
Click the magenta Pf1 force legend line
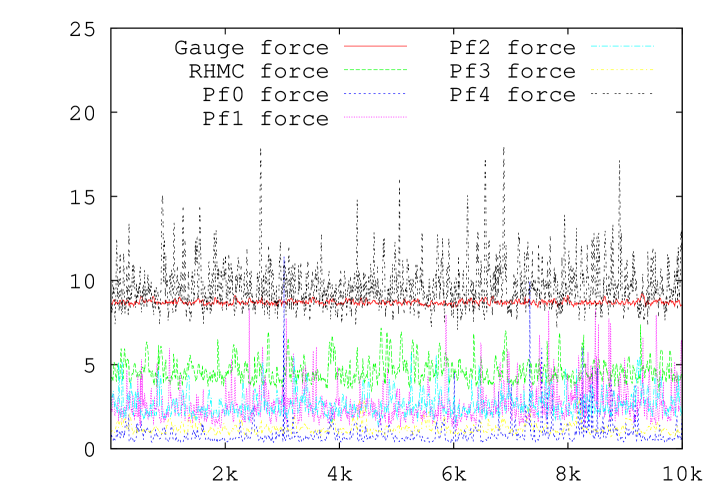375,117
